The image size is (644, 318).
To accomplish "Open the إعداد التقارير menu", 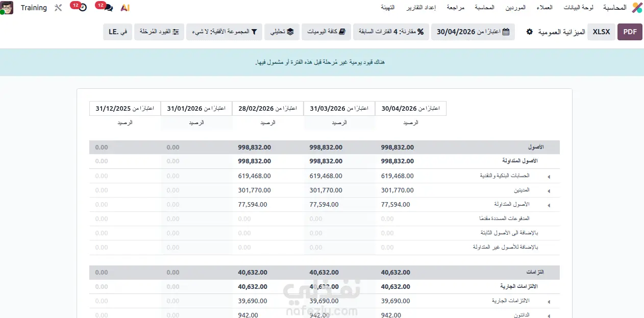I will pos(421,8).
